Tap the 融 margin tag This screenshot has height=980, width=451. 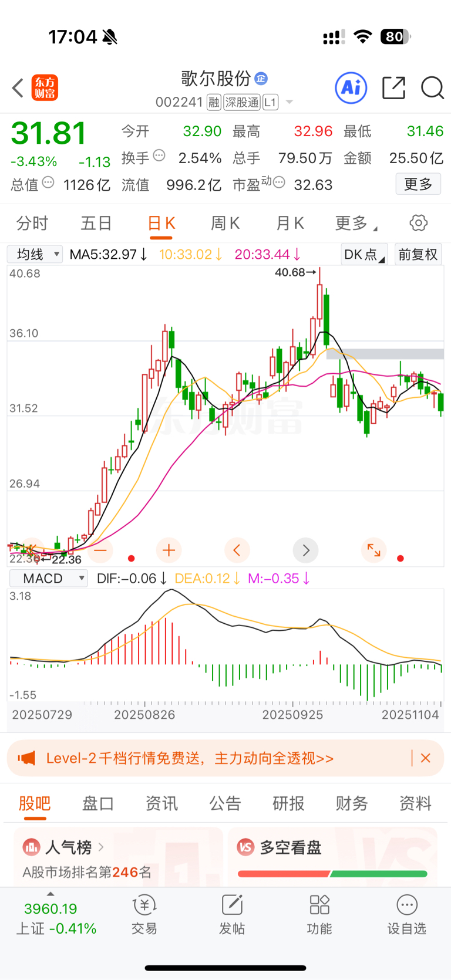pos(214,103)
